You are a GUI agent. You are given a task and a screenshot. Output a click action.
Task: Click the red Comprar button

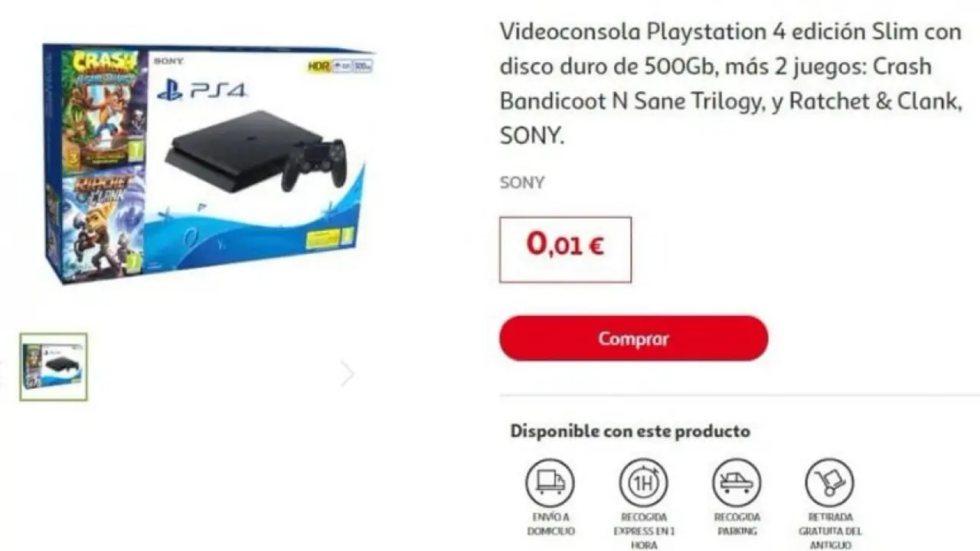(x=634, y=338)
